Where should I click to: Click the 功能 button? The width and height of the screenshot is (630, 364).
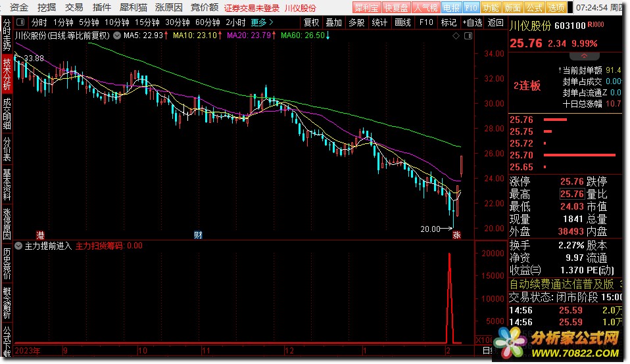pos(491,8)
